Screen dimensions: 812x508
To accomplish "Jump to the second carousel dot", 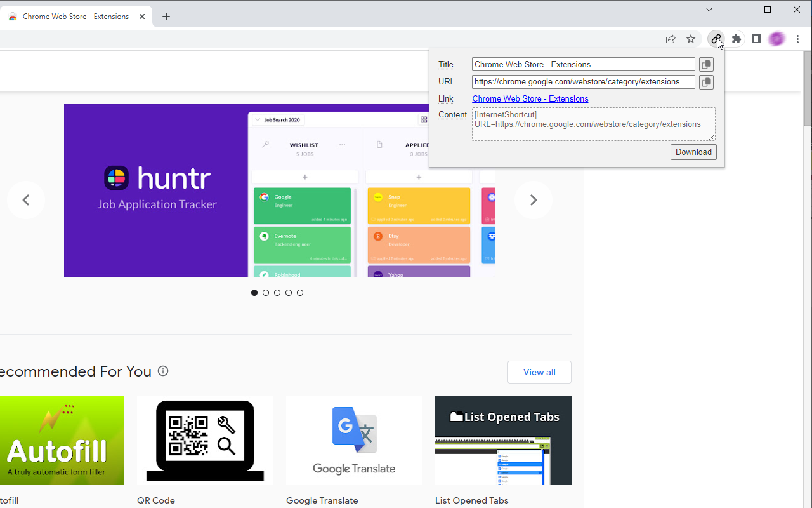I will click(266, 293).
